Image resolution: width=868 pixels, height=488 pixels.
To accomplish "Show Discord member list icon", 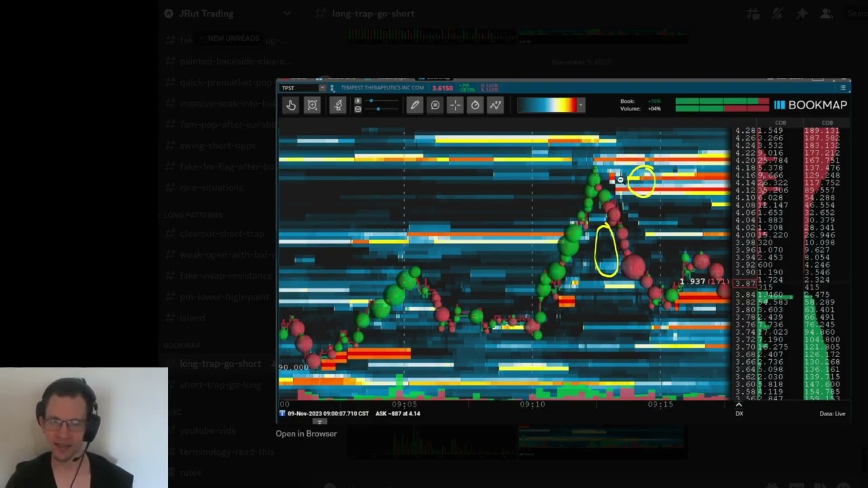I will [826, 14].
